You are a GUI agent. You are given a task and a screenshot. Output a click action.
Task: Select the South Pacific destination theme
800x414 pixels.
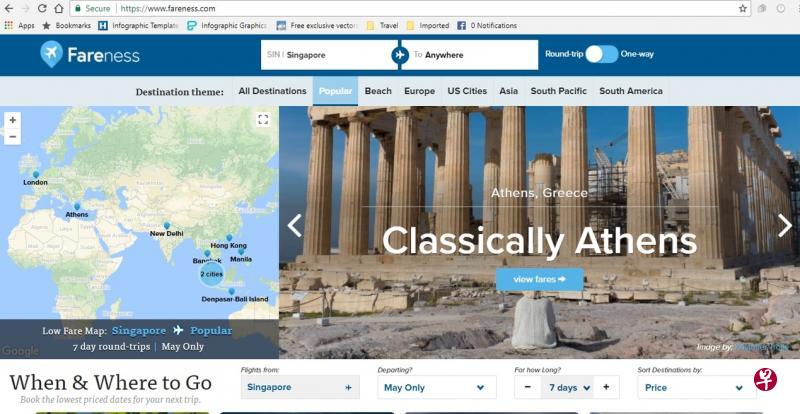click(x=559, y=91)
